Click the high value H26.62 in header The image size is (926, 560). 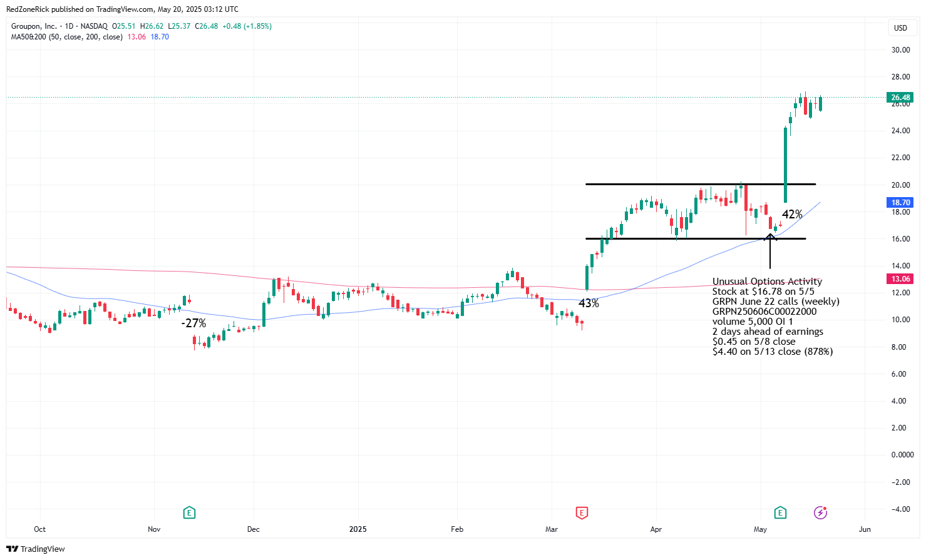coord(152,26)
